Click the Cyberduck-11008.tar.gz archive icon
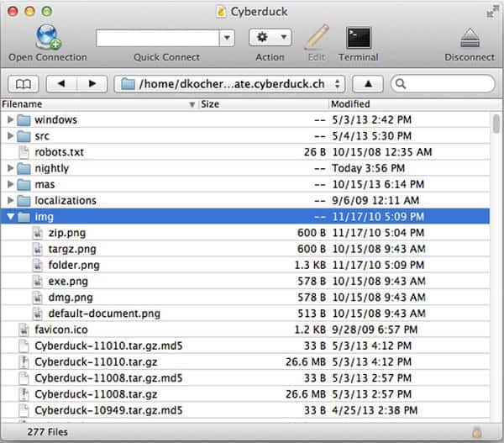This screenshot has height=443, width=504. pyautogui.click(x=24, y=394)
